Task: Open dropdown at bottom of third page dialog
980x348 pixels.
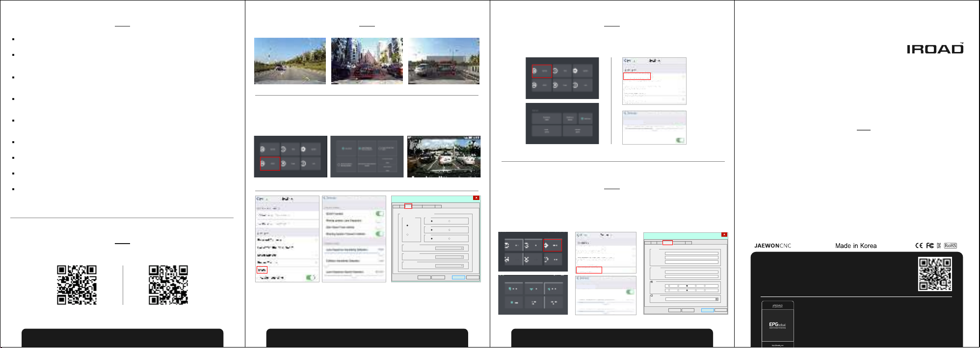Action: pyautogui.click(x=692, y=298)
